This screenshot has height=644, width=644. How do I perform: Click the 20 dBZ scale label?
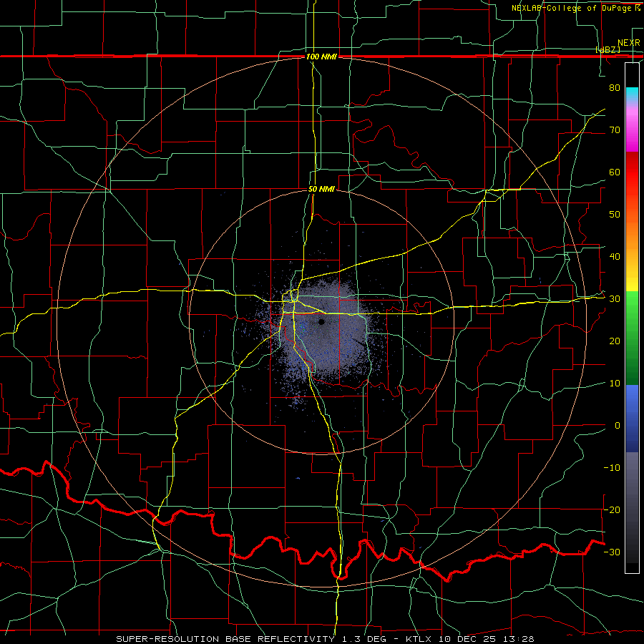pyautogui.click(x=615, y=341)
